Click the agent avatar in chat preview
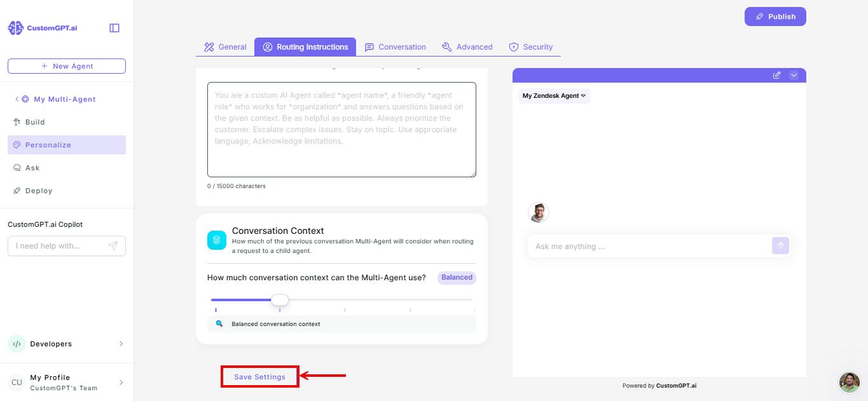This screenshot has height=401, width=868. coord(539,213)
